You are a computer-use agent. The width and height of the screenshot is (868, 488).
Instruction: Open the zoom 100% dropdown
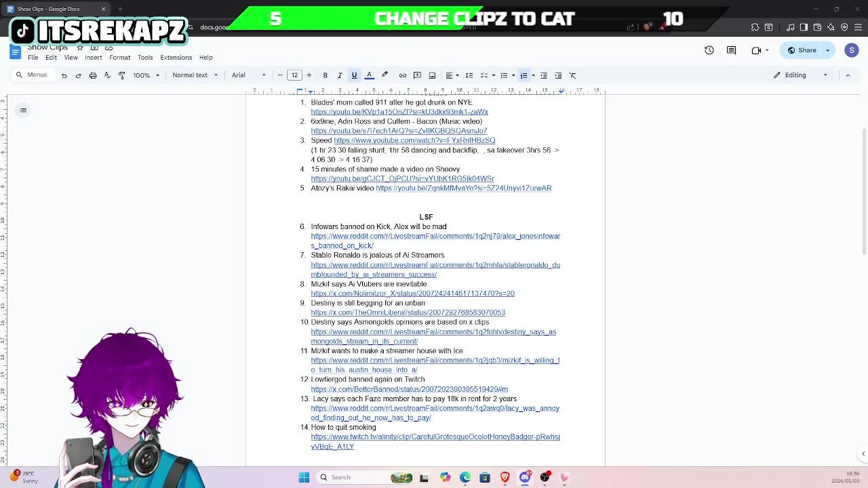pos(146,75)
